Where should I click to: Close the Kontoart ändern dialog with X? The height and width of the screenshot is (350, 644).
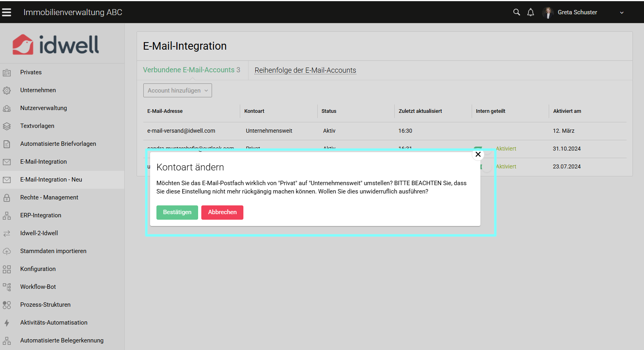[478, 155]
